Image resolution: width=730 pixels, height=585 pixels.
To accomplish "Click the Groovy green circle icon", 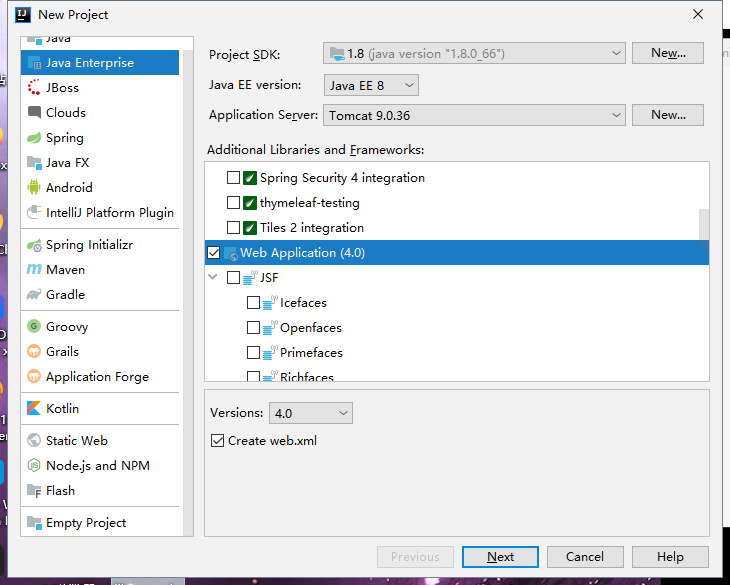I will click(x=34, y=327).
